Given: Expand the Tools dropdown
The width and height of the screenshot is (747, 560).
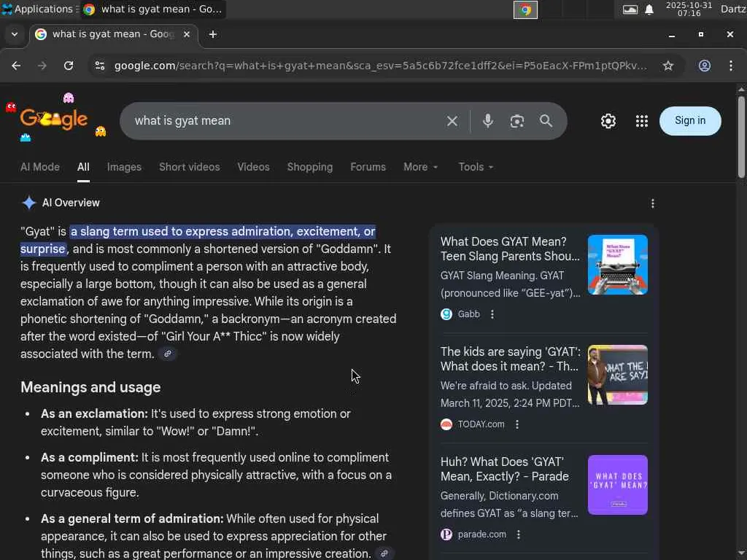Looking at the screenshot, I should [x=476, y=167].
